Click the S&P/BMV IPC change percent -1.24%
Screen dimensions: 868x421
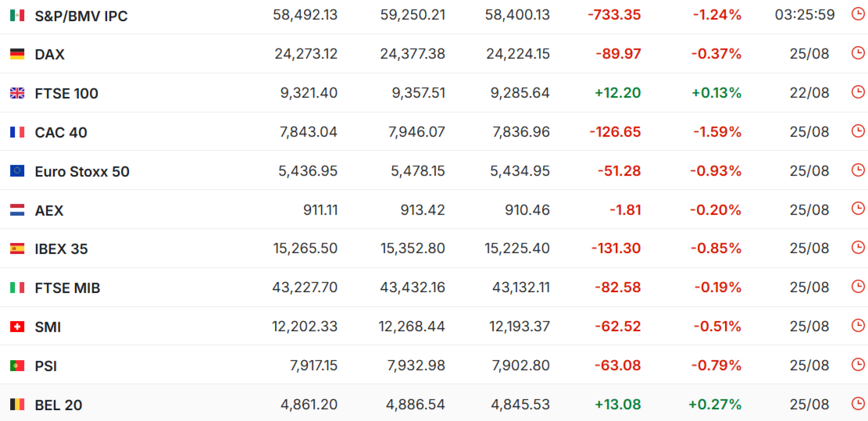pos(717,15)
